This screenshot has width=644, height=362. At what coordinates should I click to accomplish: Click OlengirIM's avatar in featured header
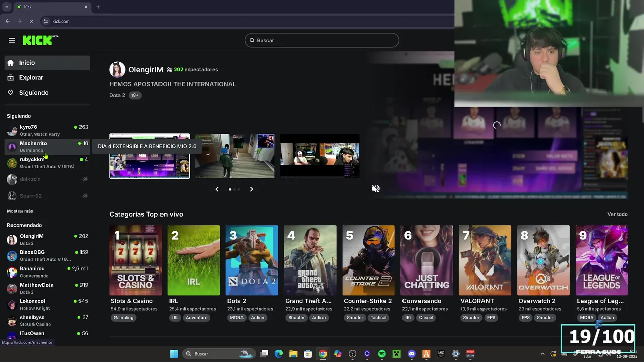(x=117, y=70)
